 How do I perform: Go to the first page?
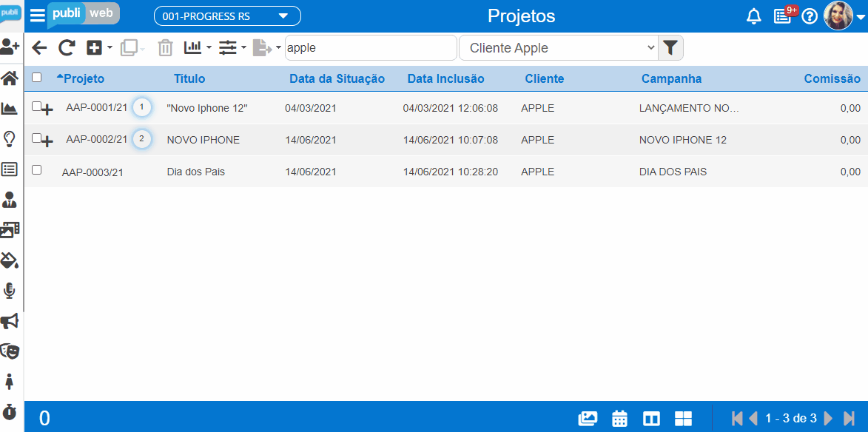coord(737,418)
